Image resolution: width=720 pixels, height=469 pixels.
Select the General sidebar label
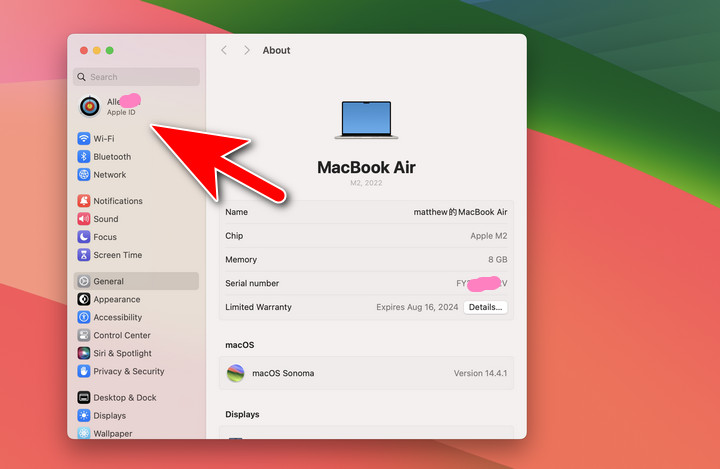[x=108, y=281]
